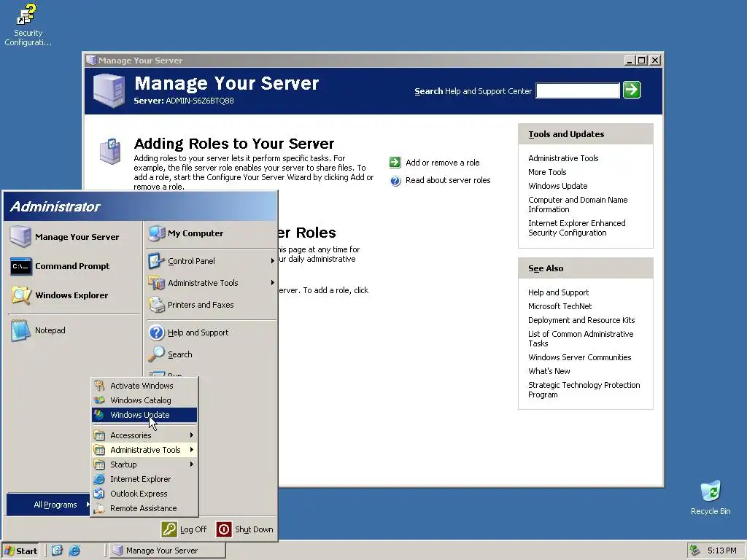Launch Internet Explorer from Quick Launch bar
The image size is (747, 560).
click(x=75, y=551)
